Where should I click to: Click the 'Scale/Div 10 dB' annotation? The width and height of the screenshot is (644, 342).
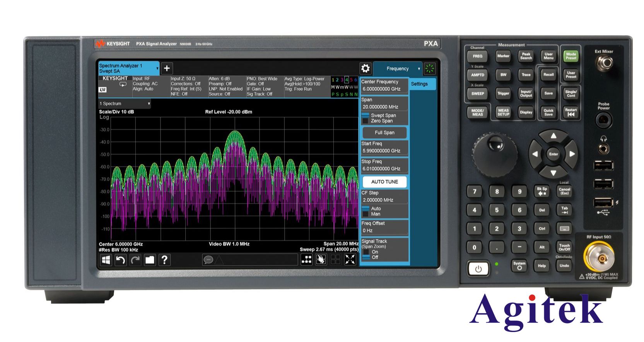[x=116, y=112]
